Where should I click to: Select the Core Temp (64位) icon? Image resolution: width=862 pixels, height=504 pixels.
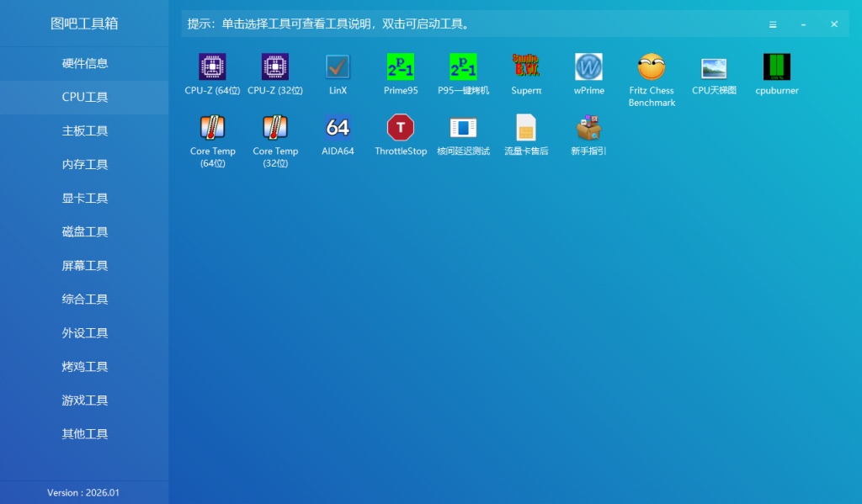(x=212, y=128)
